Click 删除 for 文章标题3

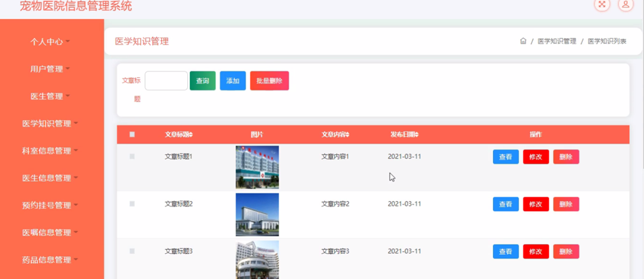[x=566, y=251]
